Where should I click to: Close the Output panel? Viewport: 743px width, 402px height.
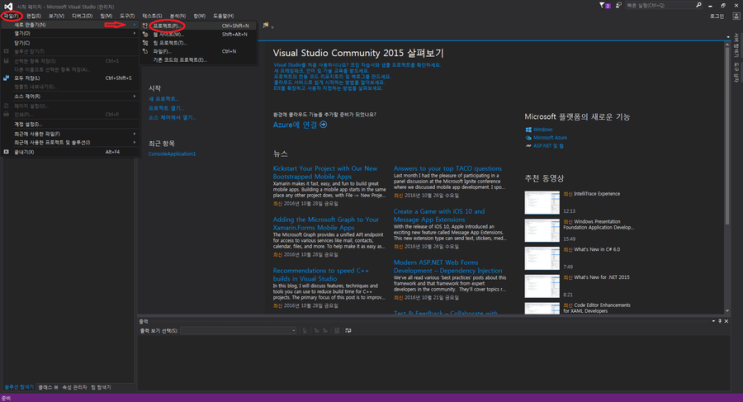(x=726, y=321)
